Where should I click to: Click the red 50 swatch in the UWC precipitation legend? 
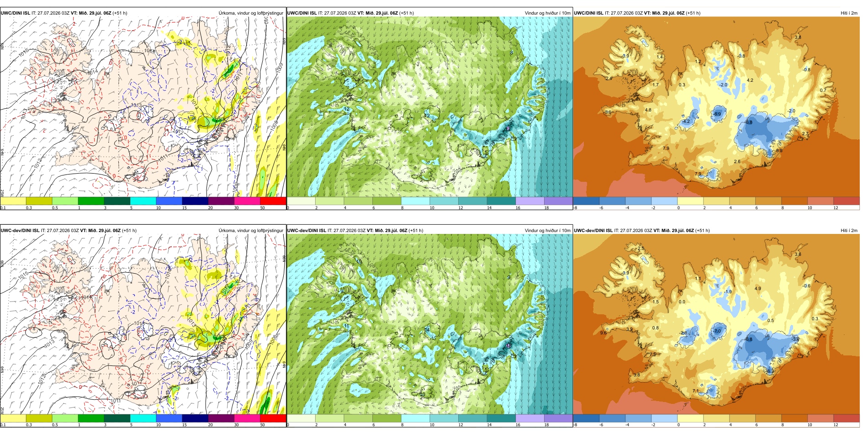273,201
